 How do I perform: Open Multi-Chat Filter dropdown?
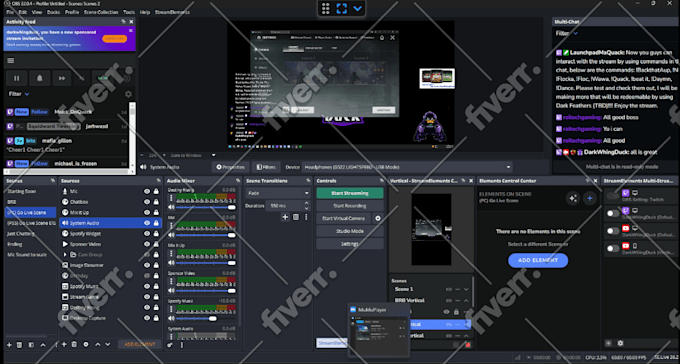(567, 33)
